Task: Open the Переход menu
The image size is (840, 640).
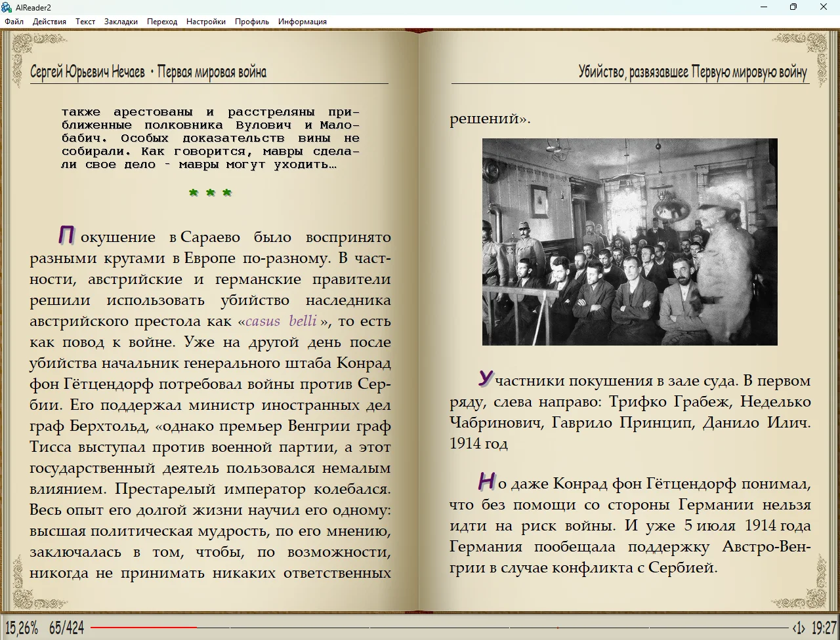Action: (162, 22)
